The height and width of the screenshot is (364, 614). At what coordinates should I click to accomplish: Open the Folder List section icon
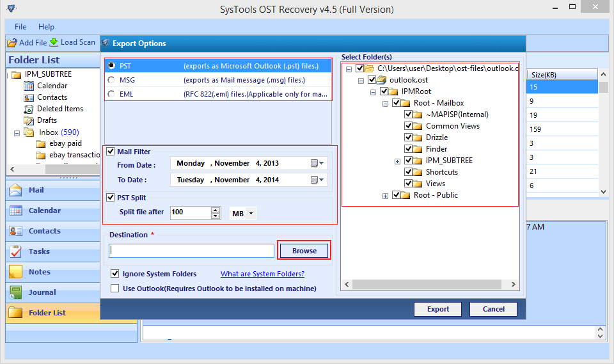coord(15,312)
